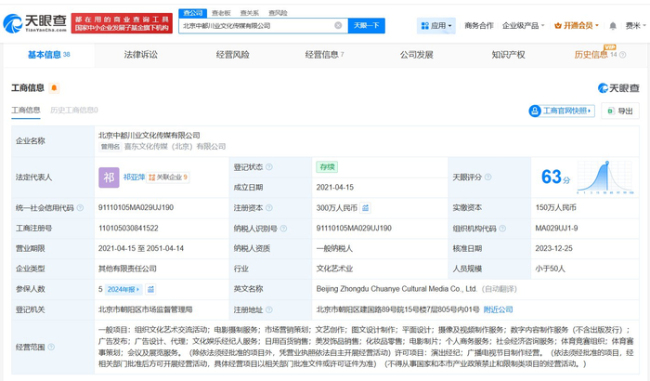The height and width of the screenshot is (381, 650).
Task: Click credit code 91110105MA029UJ190 under 统一社会信用代码
Action: (x=136, y=208)
